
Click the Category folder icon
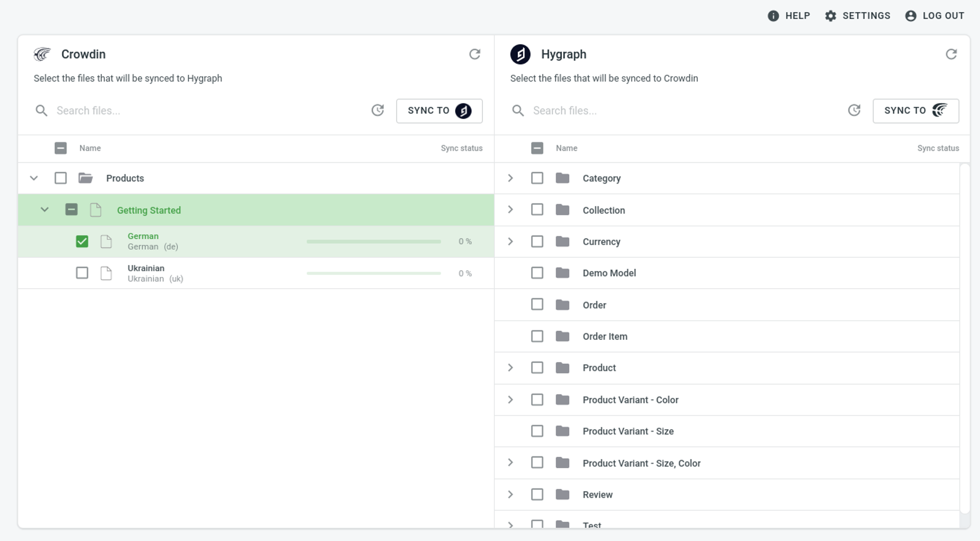pos(562,178)
